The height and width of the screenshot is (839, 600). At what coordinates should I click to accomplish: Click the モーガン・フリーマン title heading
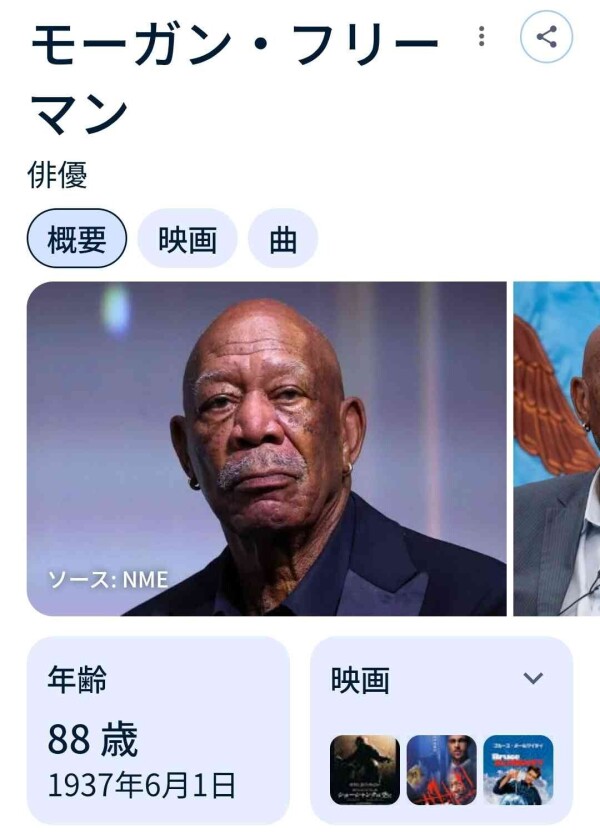click(x=236, y=79)
